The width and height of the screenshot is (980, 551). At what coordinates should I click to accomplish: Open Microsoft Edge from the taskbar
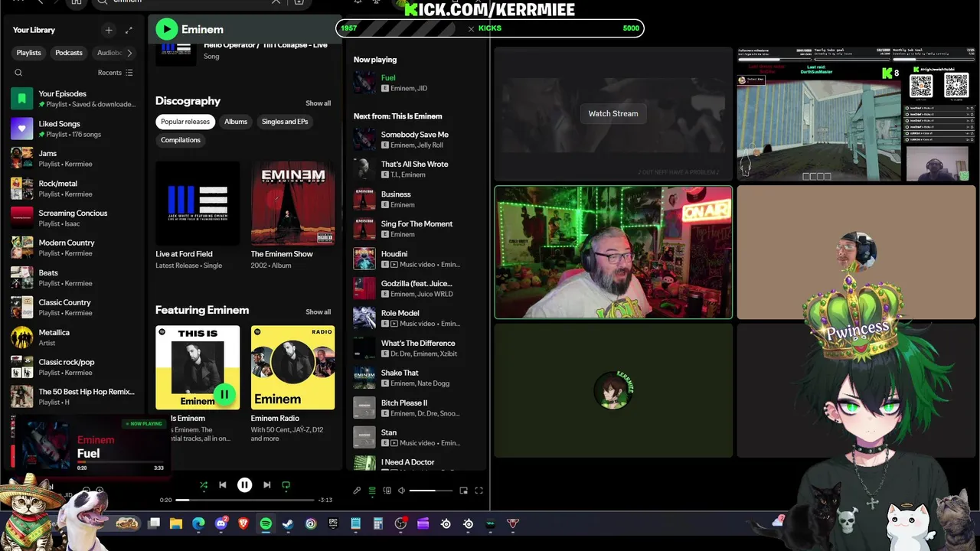[199, 523]
